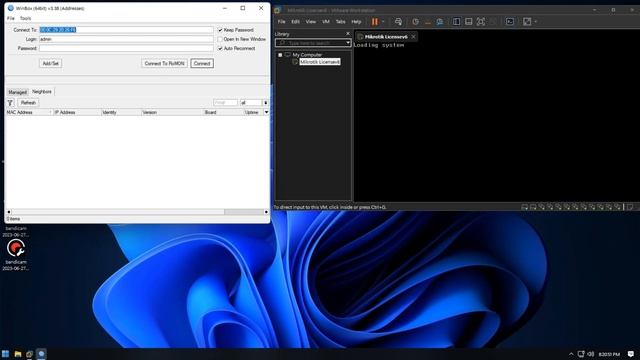Image resolution: width=640 pixels, height=360 pixels.
Task: Show hidden tray icons chevron on taskbar
Action: click(x=571, y=354)
